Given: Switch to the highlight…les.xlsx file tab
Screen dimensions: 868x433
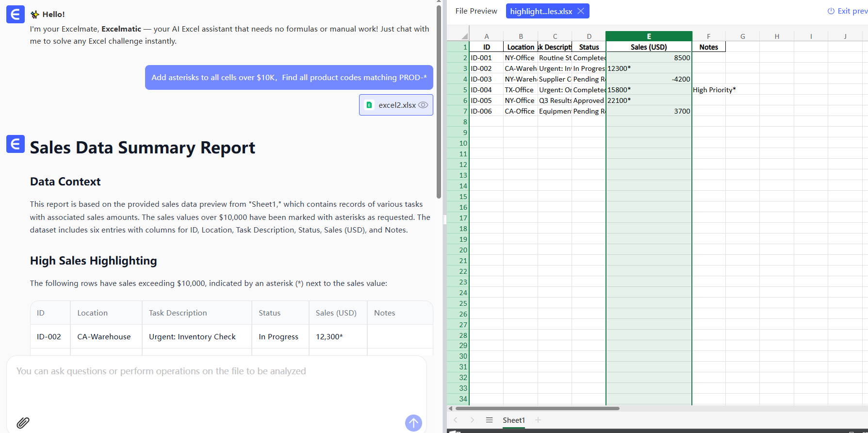Looking at the screenshot, I should tap(540, 11).
